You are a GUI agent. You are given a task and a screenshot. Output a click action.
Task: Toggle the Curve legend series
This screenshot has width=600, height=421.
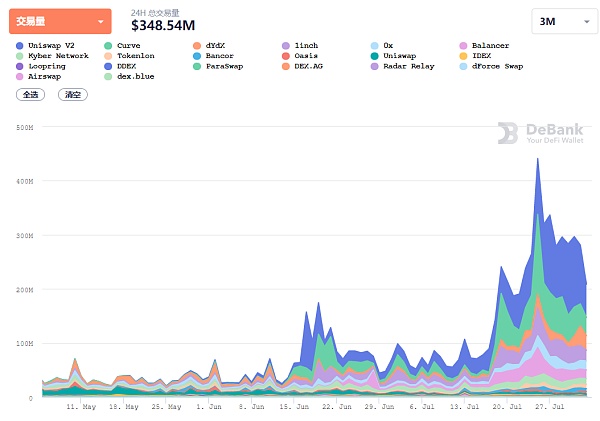point(128,45)
